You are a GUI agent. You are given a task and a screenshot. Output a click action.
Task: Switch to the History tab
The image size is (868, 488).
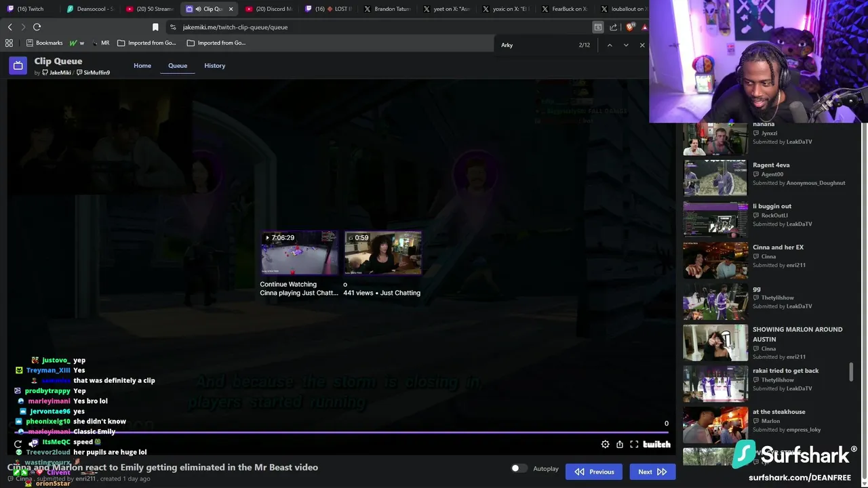(214, 66)
